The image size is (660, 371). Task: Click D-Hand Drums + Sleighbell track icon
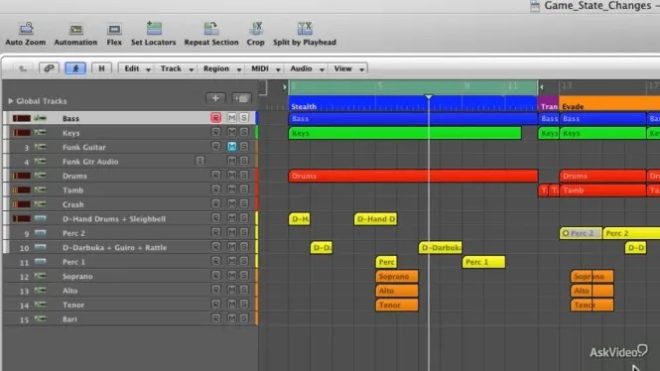tap(40, 219)
